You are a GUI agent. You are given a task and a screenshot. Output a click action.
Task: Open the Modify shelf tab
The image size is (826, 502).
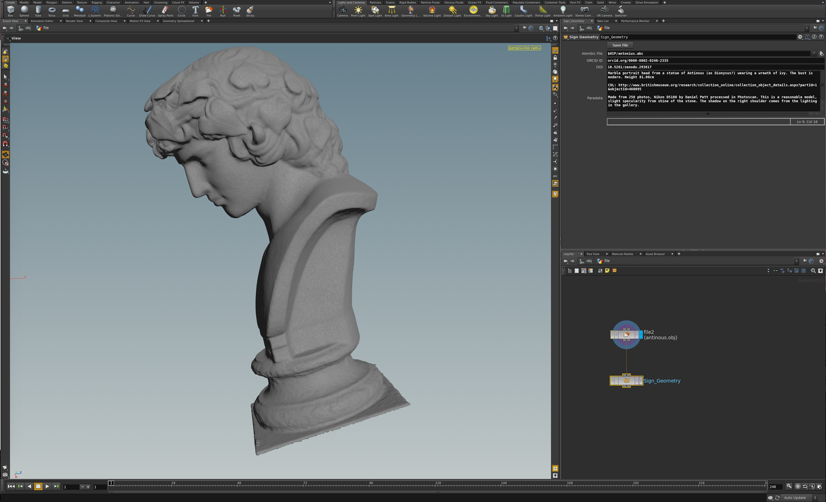click(x=24, y=3)
